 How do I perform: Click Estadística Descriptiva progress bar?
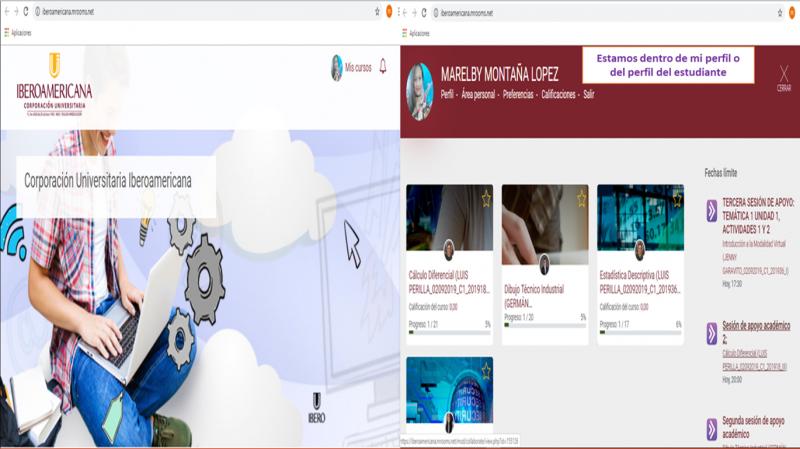tap(640, 332)
